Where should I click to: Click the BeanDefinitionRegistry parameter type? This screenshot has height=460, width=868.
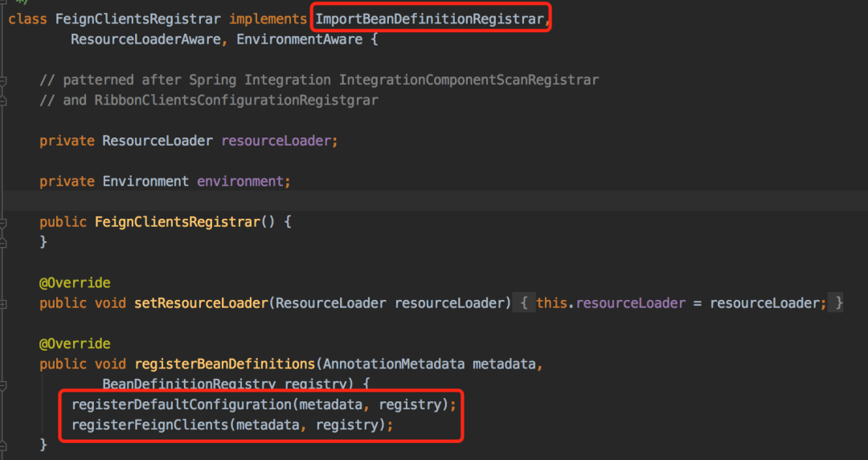pos(189,384)
